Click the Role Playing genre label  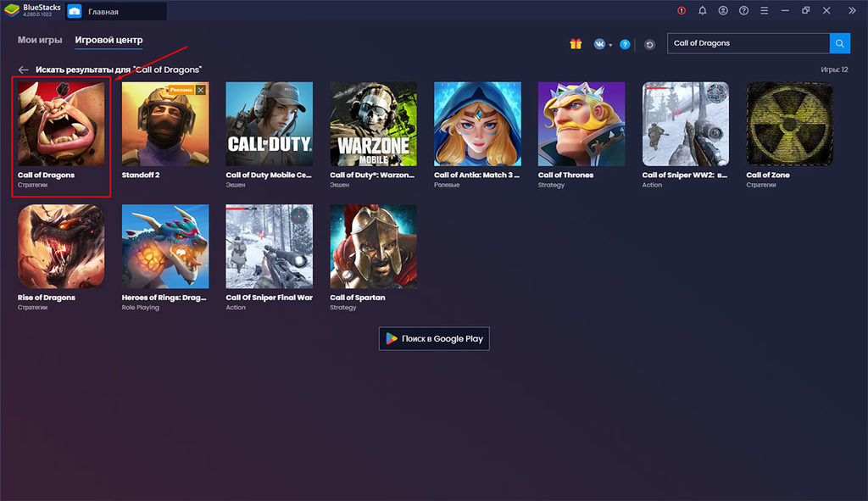(x=140, y=307)
